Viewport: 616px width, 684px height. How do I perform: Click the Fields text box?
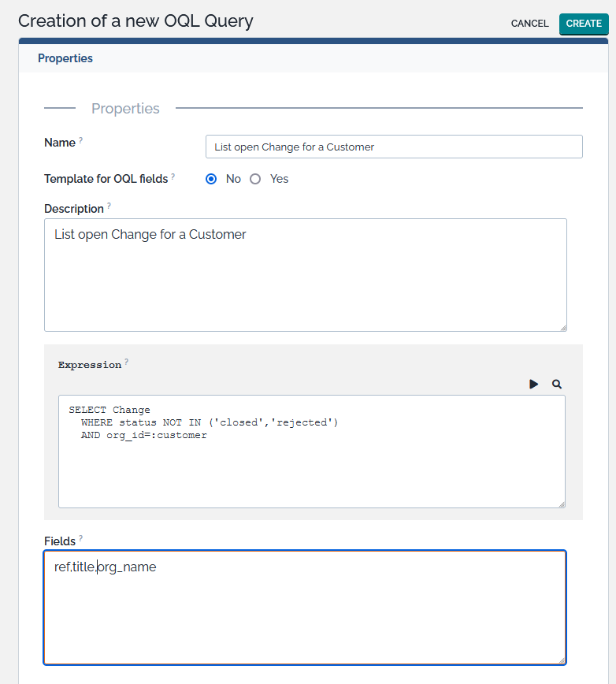click(x=306, y=607)
